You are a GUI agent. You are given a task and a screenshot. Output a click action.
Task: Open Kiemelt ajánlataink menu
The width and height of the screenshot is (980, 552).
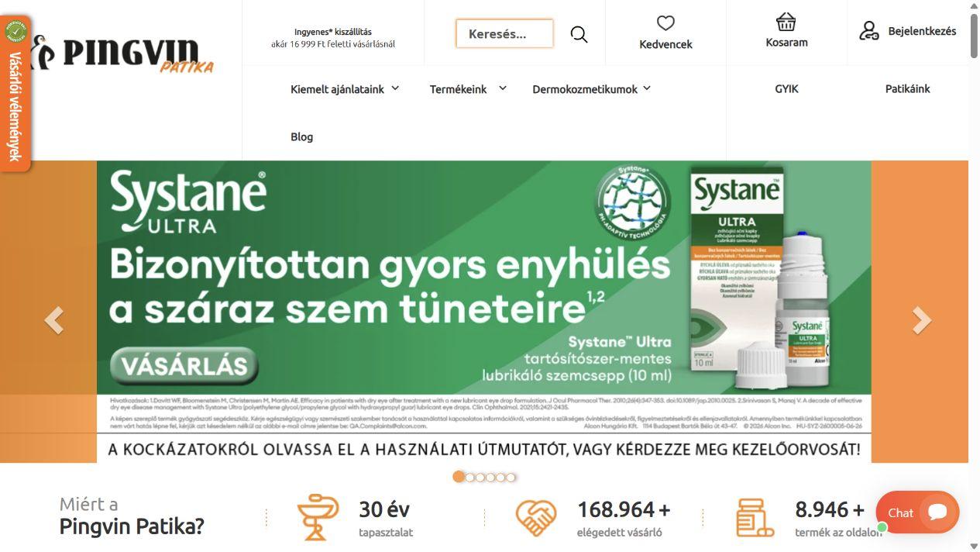pyautogui.click(x=337, y=89)
